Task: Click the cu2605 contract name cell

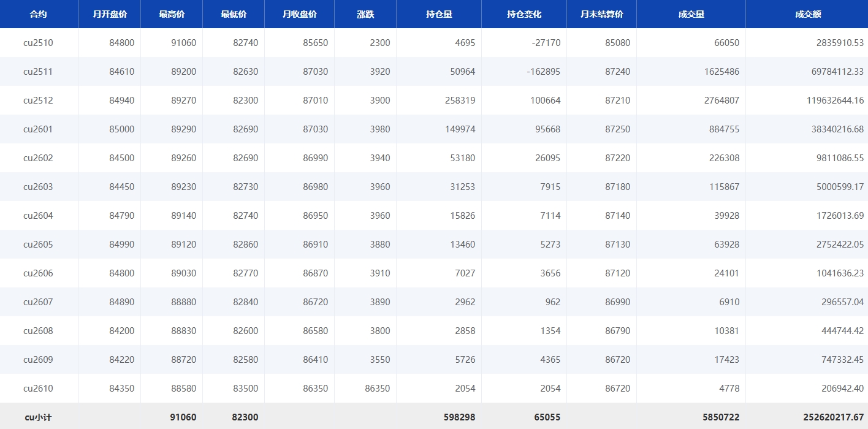Action: coord(38,245)
